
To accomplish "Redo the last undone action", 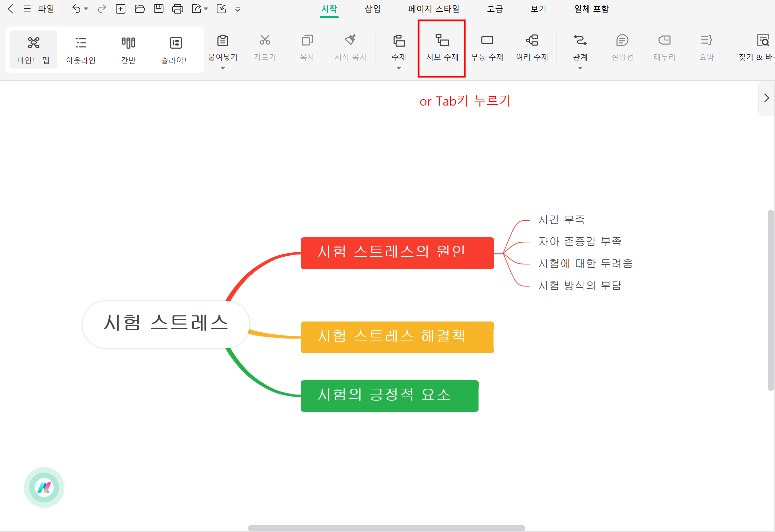I will click(x=102, y=9).
